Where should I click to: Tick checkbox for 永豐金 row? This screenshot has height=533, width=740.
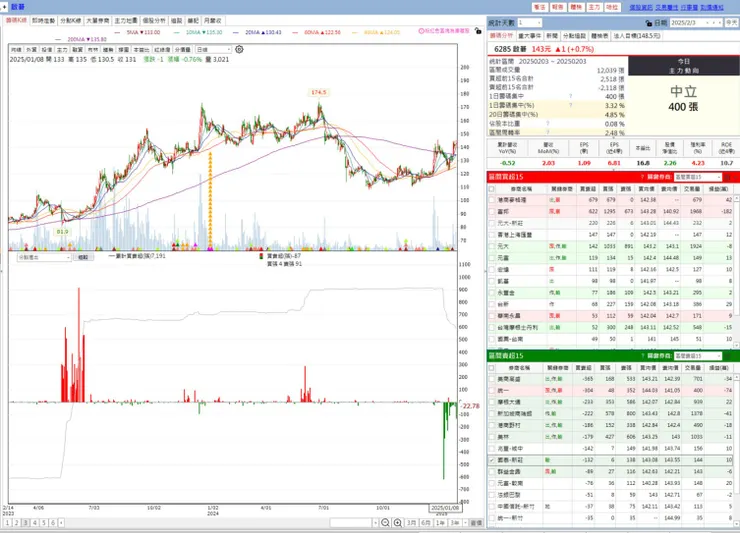(492, 293)
